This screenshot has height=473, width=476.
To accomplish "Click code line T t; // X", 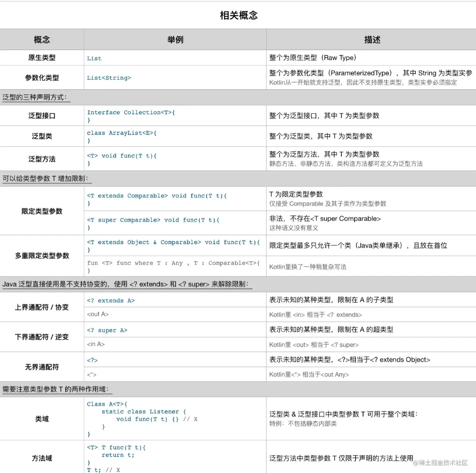I will coord(103,470).
